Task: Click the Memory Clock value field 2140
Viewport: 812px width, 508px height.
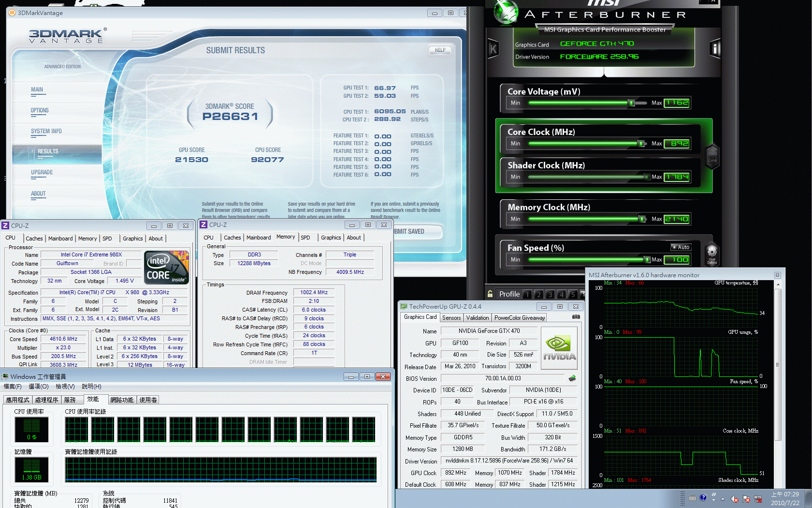Action: click(x=677, y=219)
